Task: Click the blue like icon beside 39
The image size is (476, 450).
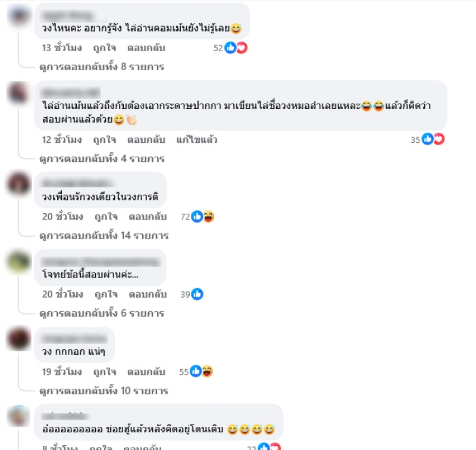Action: pos(198,294)
